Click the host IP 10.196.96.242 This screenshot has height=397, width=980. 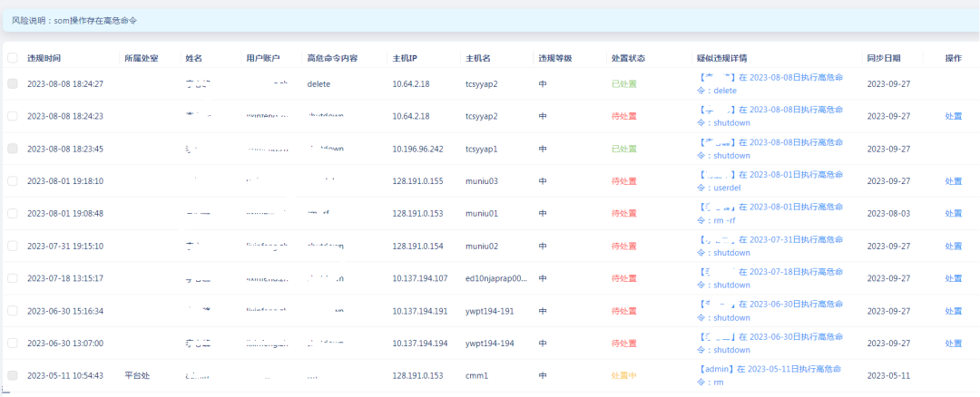(418, 149)
